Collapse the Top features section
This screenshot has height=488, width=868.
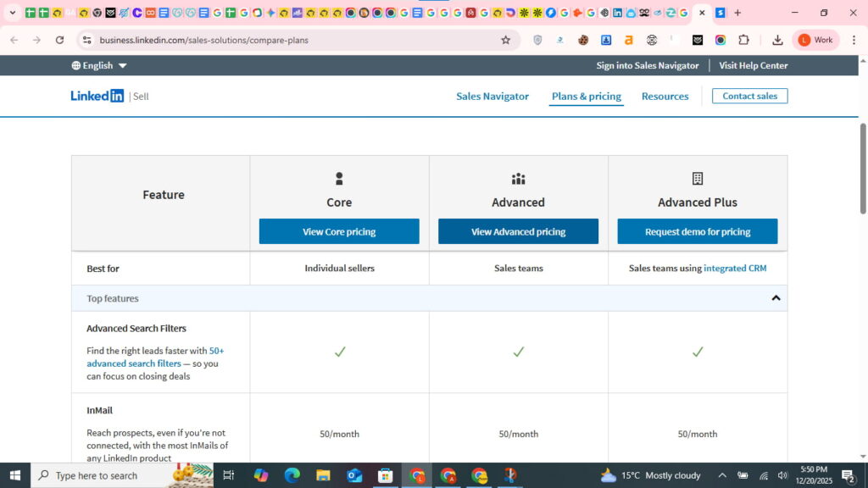[775, 298]
